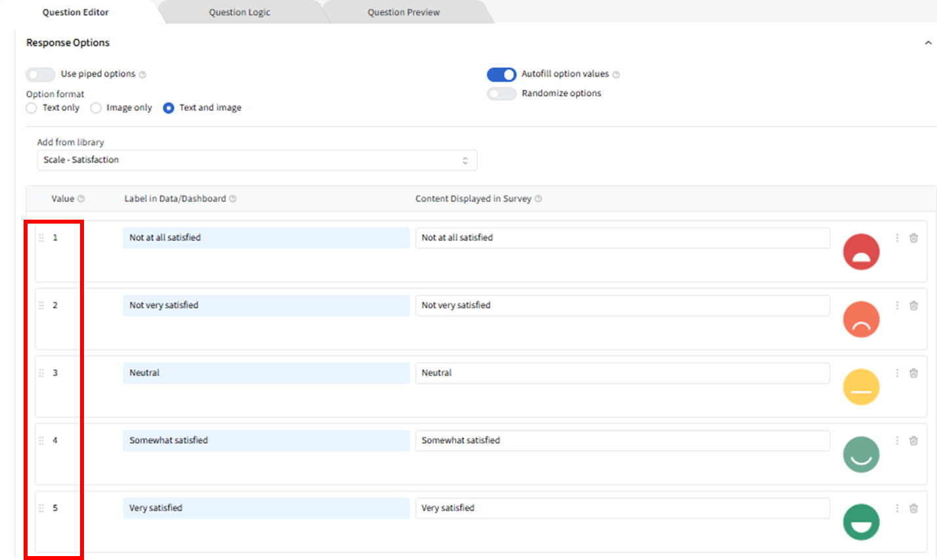Select the Text only option format
The height and width of the screenshot is (560, 937).
[x=31, y=108]
